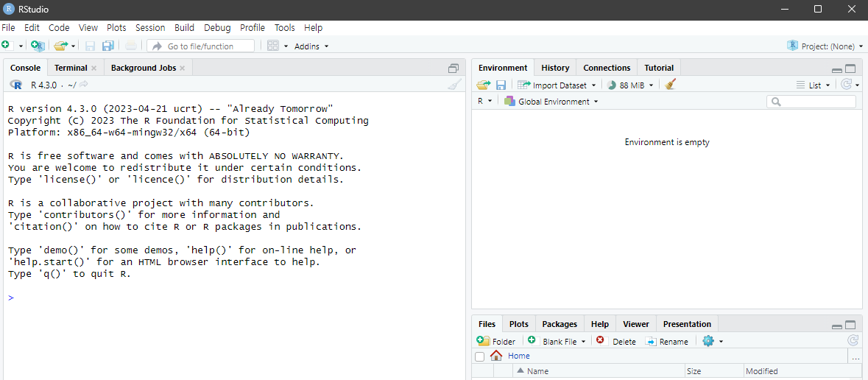Click the Save workspace disk icon
The image size is (868, 380).
pyautogui.click(x=501, y=85)
